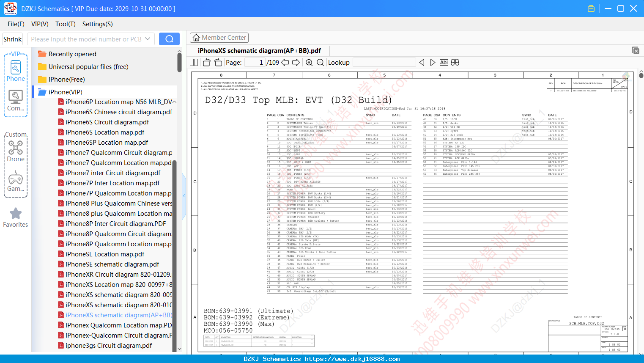This screenshot has width=644, height=363.
Task: Open iPhone6S Location map.pdf
Action: (101, 132)
